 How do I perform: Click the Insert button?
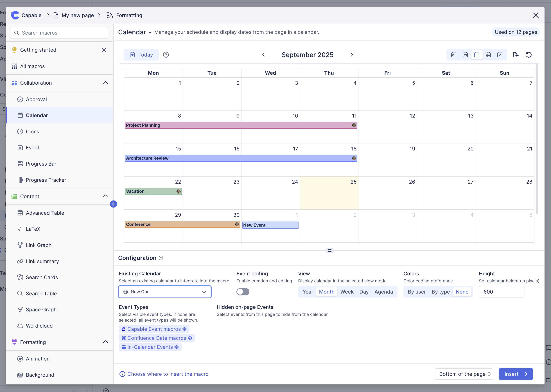(516, 374)
